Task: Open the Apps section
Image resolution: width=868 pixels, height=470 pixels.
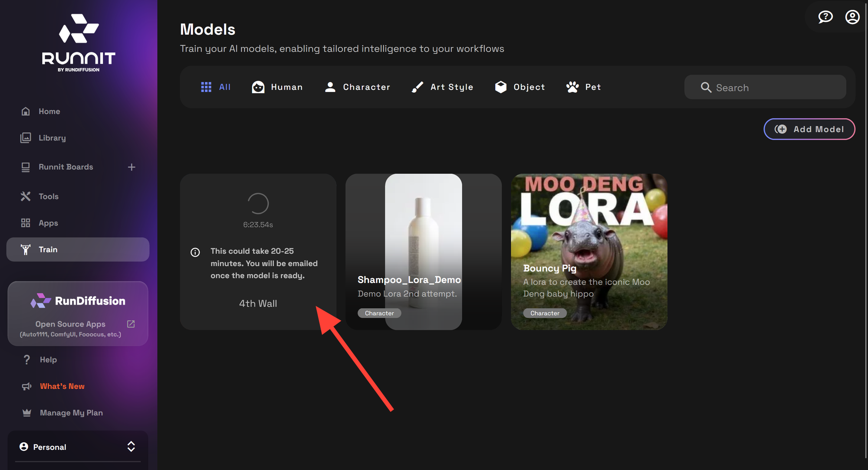Action: click(48, 222)
